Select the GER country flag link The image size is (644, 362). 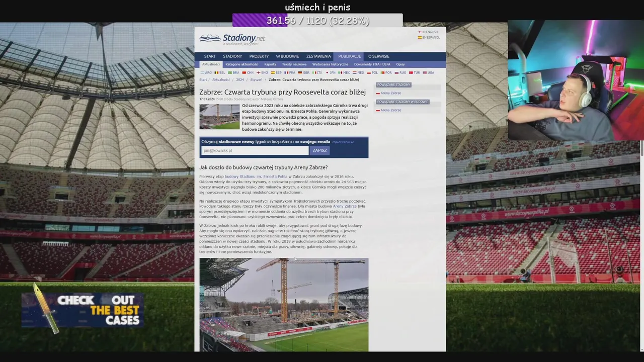304,72
